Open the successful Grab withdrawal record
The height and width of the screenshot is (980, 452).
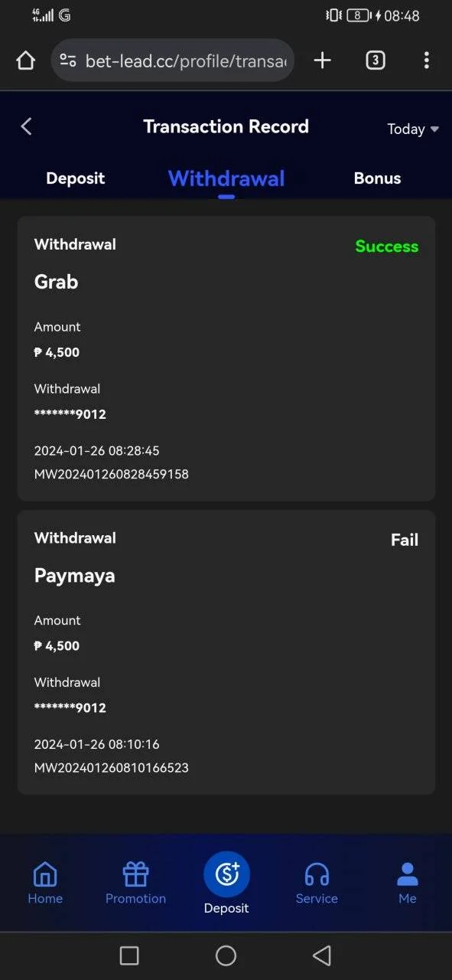[226, 358]
